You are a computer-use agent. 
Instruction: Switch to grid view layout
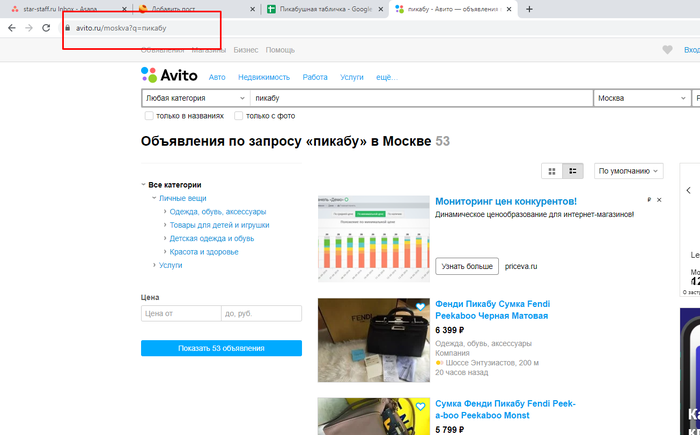(x=550, y=171)
